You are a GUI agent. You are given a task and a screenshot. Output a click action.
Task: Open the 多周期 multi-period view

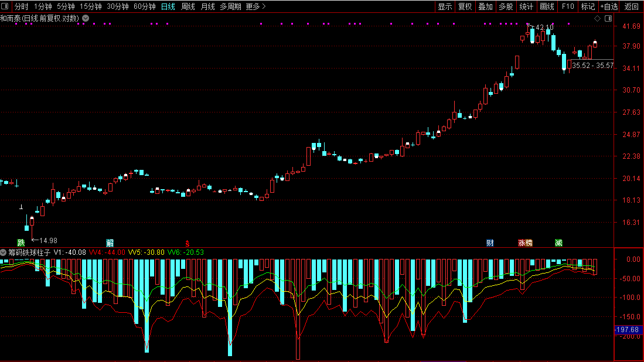230,6
